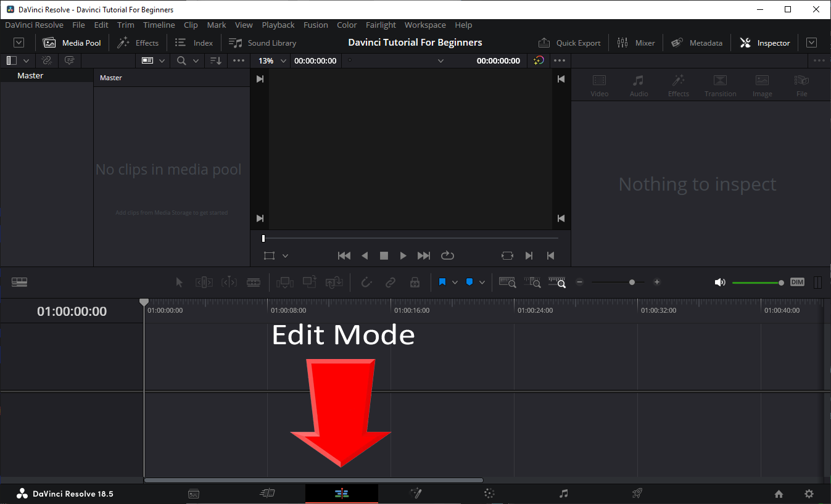Click Detail Zoom icon

tap(532, 283)
